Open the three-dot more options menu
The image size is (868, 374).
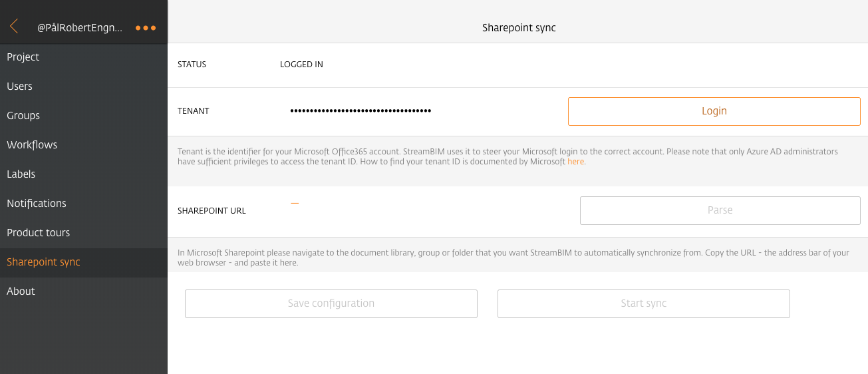(x=145, y=28)
